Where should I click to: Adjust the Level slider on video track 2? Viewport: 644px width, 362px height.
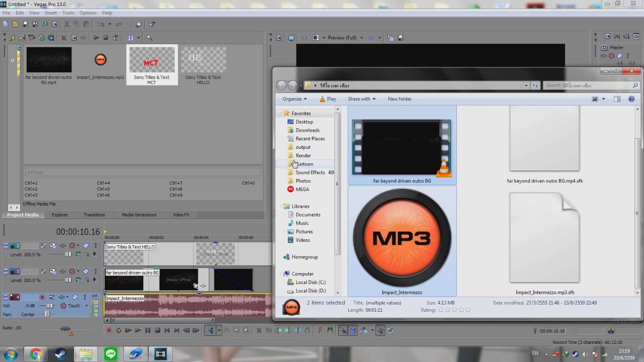point(67,254)
